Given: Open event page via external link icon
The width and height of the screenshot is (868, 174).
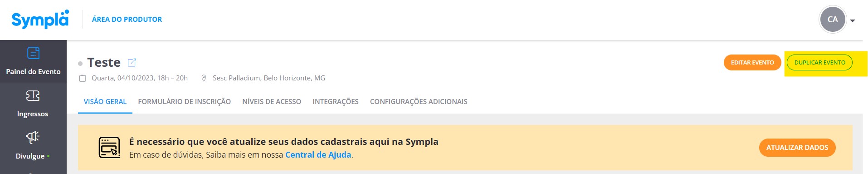Looking at the screenshot, I should (x=132, y=63).
